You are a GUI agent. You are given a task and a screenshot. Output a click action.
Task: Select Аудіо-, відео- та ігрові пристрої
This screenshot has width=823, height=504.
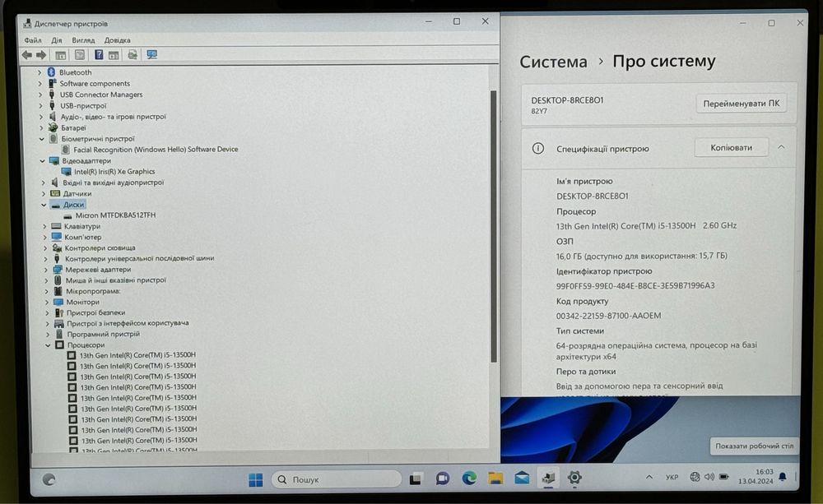114,117
